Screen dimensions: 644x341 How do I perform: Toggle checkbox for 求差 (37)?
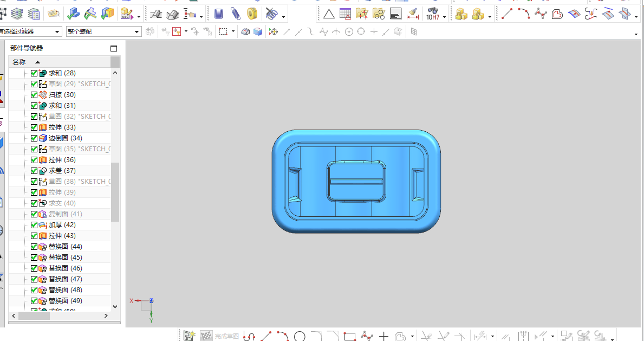[x=34, y=171]
